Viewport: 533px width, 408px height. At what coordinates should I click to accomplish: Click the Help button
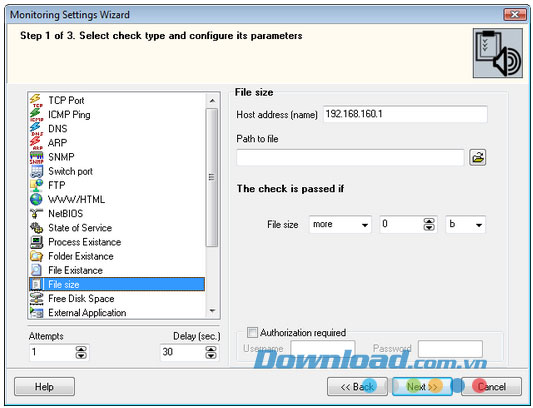coord(45,387)
